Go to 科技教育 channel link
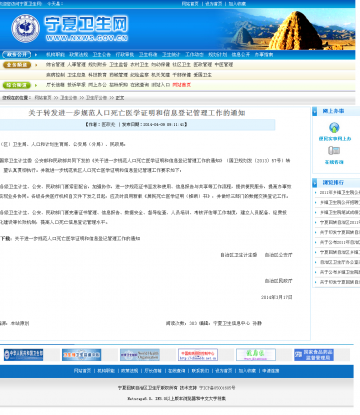Image resolution: width=360 pixels, height=415 pixels. pos(97,75)
